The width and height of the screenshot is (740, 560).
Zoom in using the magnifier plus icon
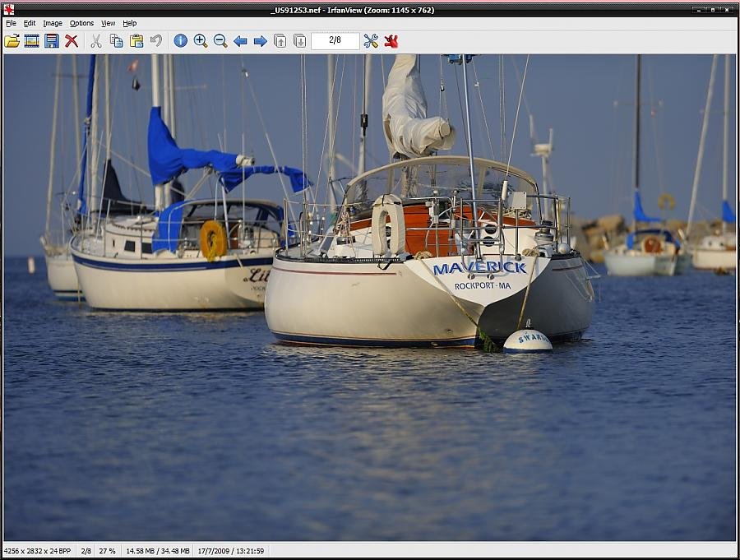pyautogui.click(x=201, y=41)
